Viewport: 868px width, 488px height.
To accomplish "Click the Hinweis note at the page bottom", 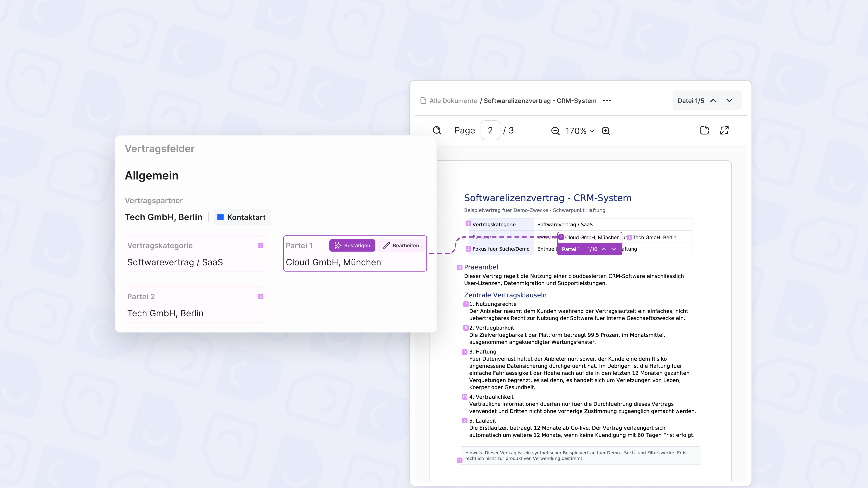I will 581,456.
